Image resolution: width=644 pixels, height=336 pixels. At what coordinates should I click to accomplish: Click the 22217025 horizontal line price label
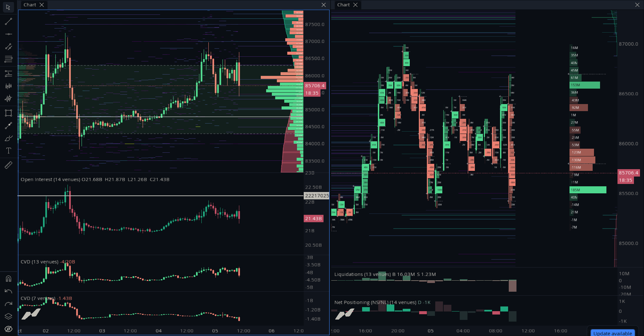coord(317,196)
